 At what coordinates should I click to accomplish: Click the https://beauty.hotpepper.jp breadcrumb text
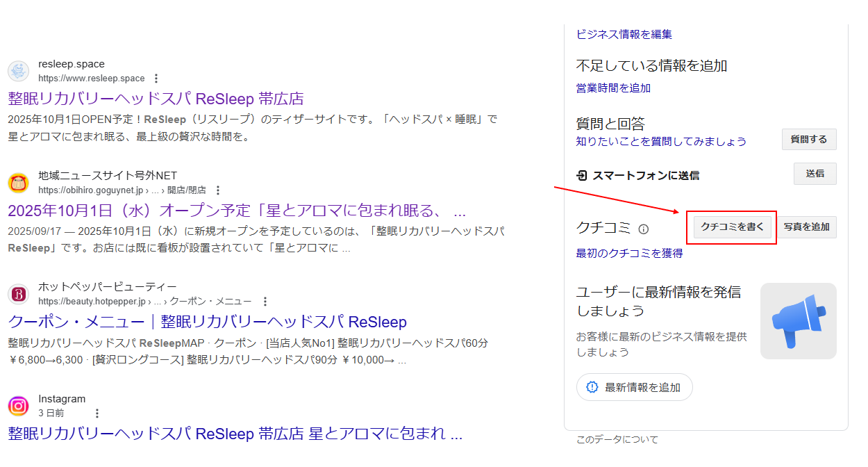click(x=145, y=302)
